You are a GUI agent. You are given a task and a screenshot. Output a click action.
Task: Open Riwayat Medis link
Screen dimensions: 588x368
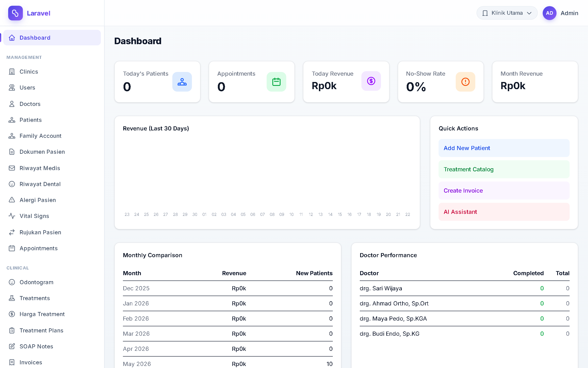click(52, 168)
